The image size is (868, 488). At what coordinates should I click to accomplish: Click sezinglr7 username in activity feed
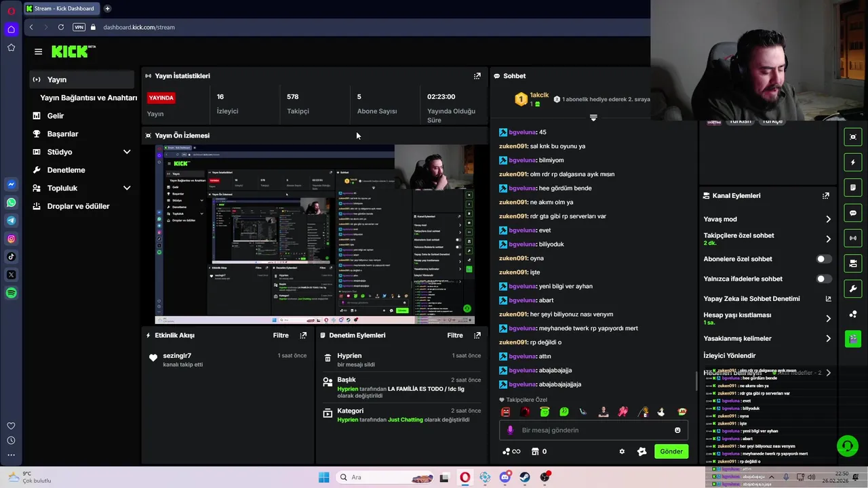click(177, 356)
